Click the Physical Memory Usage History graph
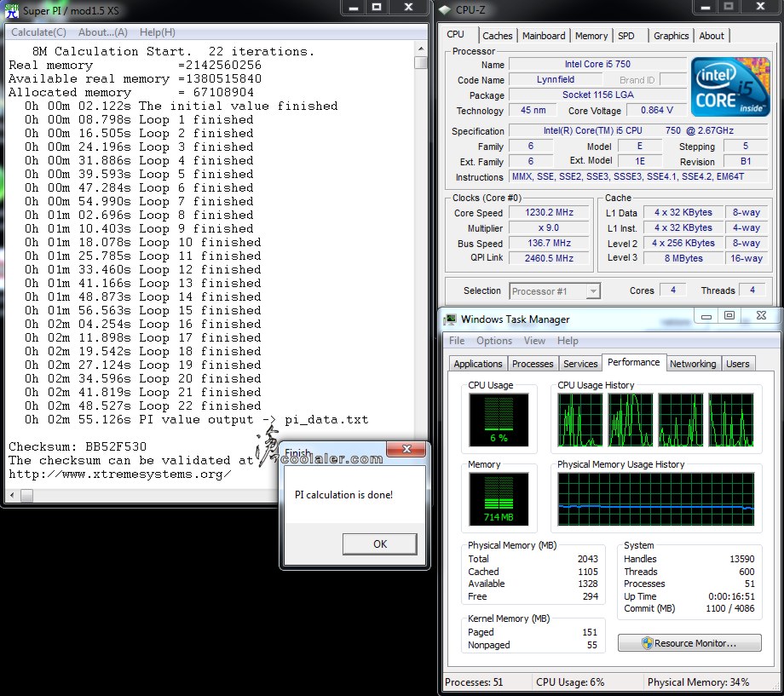 (x=656, y=499)
